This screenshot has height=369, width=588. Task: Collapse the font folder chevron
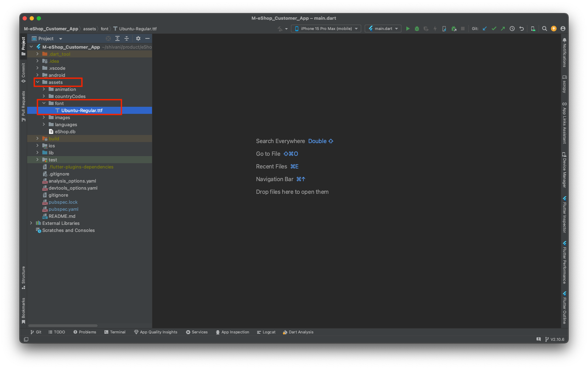pos(44,103)
